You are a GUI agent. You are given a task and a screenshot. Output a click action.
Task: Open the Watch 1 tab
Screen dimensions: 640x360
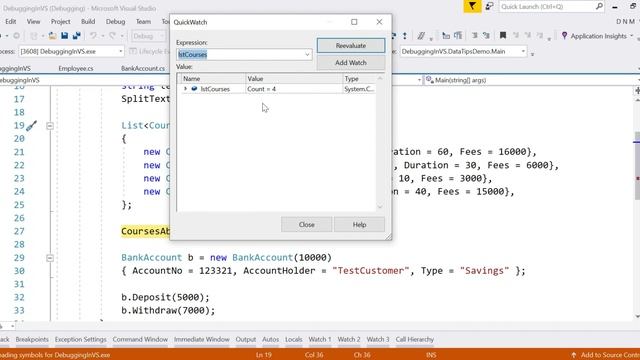click(x=320, y=339)
